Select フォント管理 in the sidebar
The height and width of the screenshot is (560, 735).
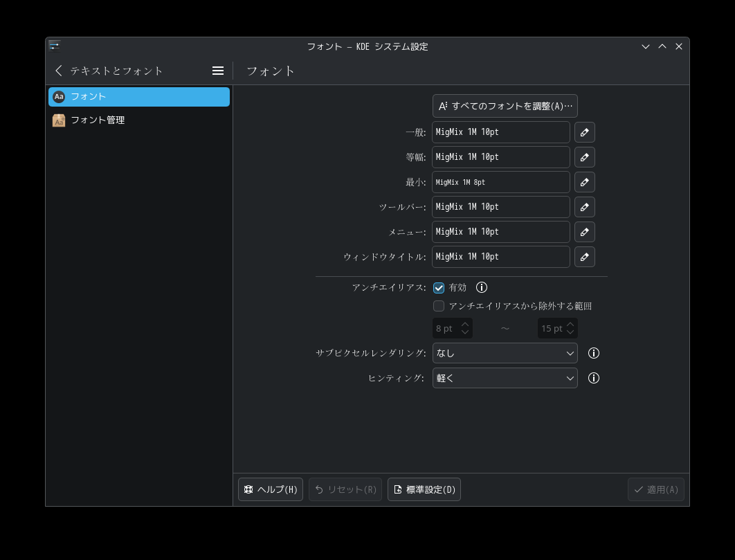click(x=139, y=120)
